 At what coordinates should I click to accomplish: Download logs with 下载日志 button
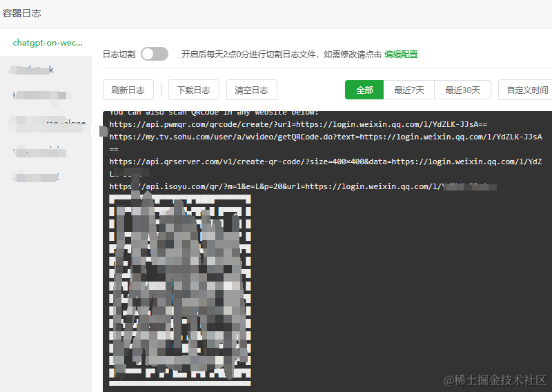[x=194, y=90]
